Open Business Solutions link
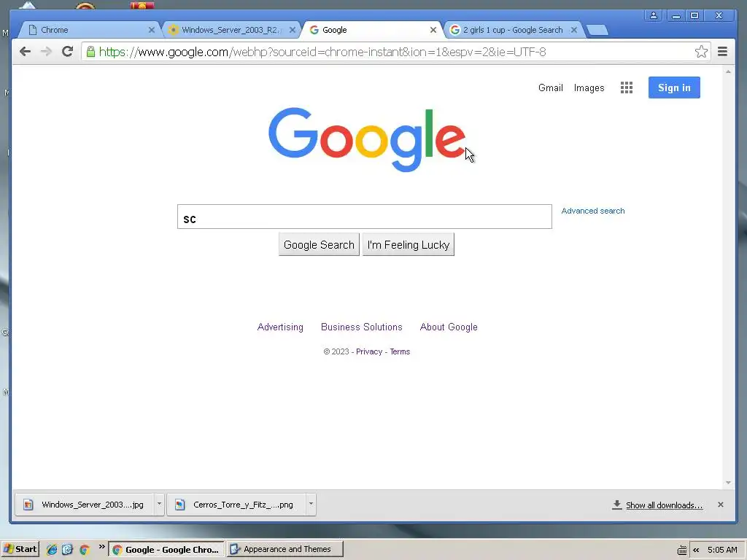This screenshot has height=560, width=747. pyautogui.click(x=362, y=327)
